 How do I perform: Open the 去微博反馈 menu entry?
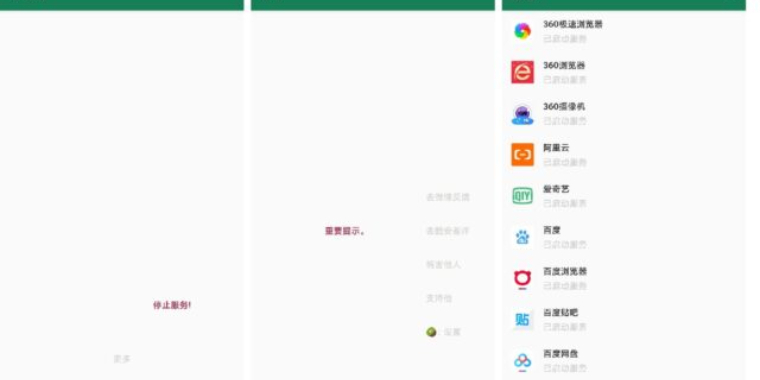pos(447,197)
